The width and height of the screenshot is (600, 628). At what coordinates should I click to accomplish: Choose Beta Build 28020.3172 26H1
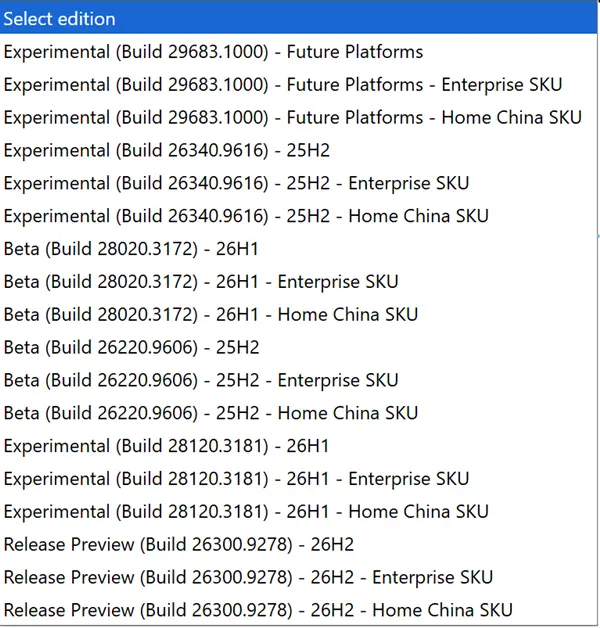298,249
